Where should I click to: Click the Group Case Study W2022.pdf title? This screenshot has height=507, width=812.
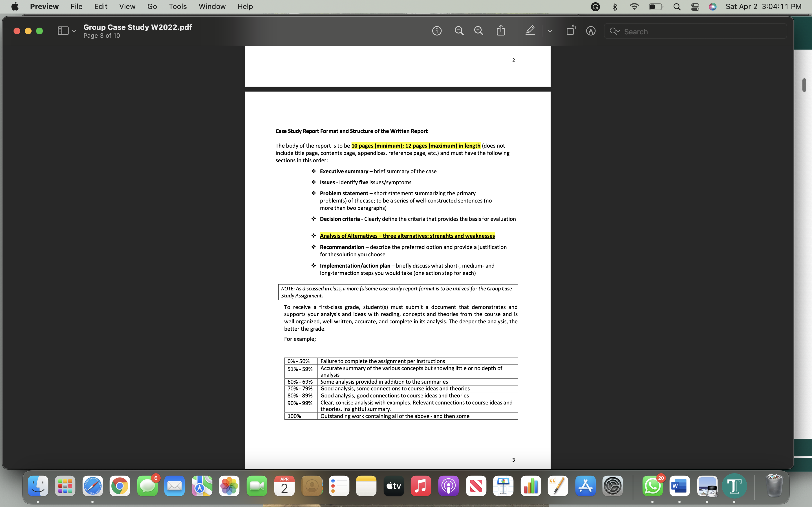tap(138, 27)
